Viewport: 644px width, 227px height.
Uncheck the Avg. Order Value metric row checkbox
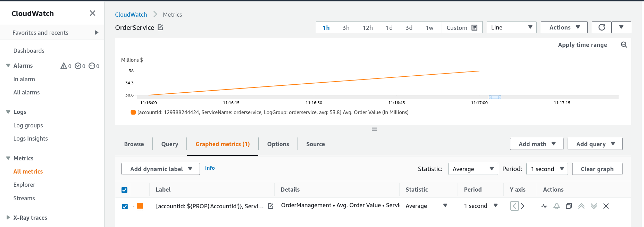[x=125, y=207]
